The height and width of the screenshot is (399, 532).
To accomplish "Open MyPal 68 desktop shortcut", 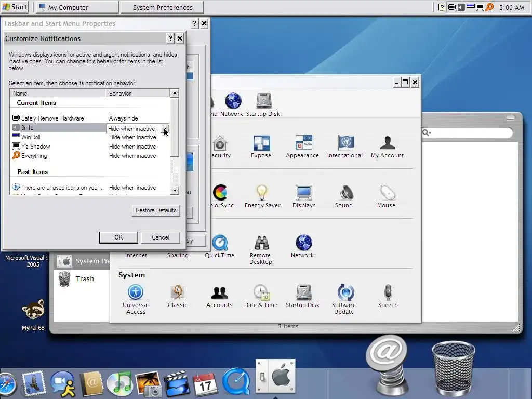I will click(33, 315).
